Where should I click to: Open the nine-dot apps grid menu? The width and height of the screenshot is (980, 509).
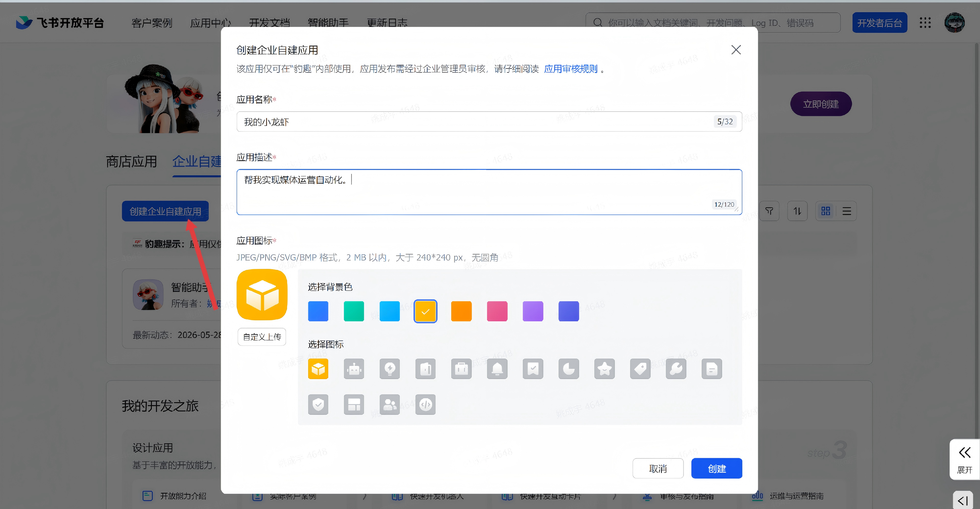(x=925, y=23)
